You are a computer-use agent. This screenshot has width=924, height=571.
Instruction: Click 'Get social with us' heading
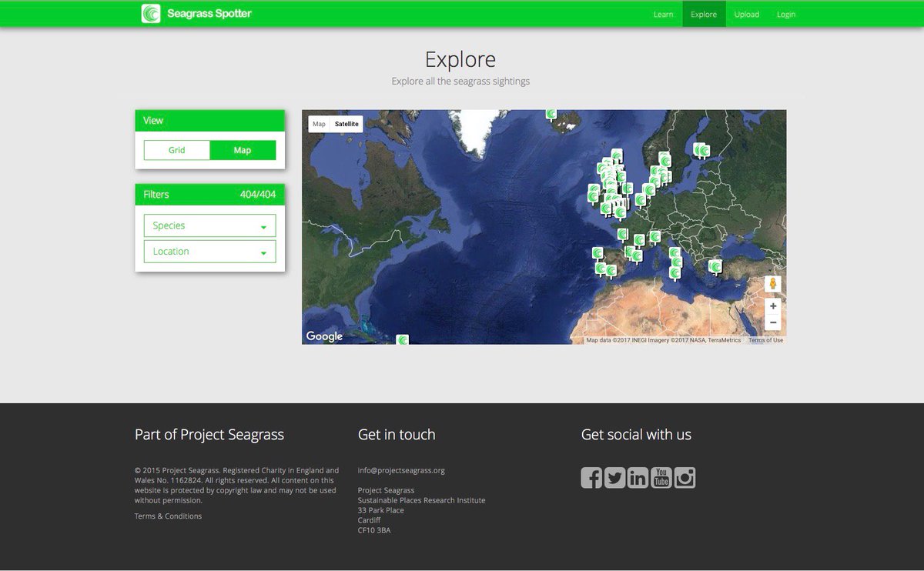(636, 435)
